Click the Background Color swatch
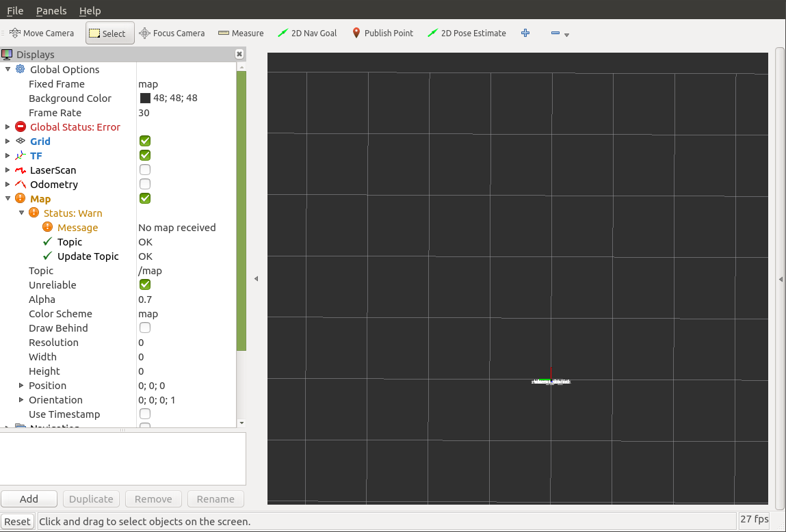 pyautogui.click(x=145, y=98)
